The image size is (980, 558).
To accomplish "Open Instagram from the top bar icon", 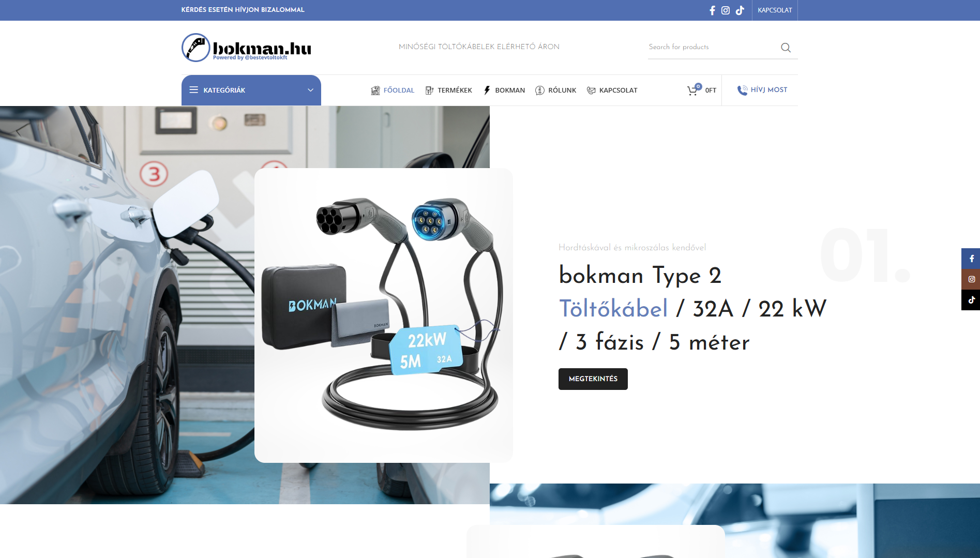I will pyautogui.click(x=726, y=10).
